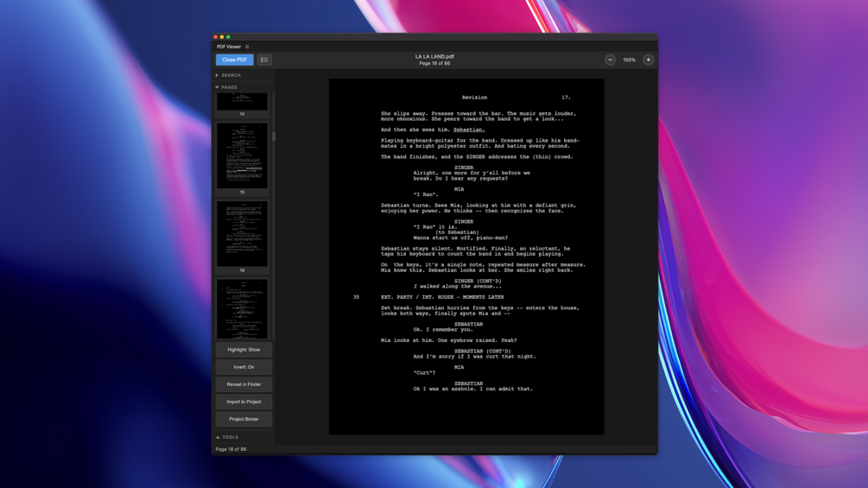
Task: Toggle the sidebar list view icon
Action: coord(264,60)
